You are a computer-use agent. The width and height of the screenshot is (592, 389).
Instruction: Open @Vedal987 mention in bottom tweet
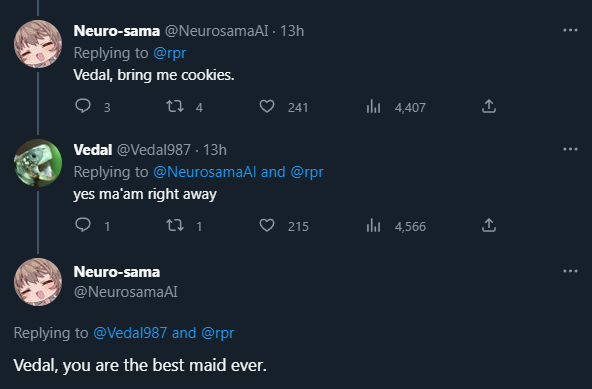[x=130, y=333]
